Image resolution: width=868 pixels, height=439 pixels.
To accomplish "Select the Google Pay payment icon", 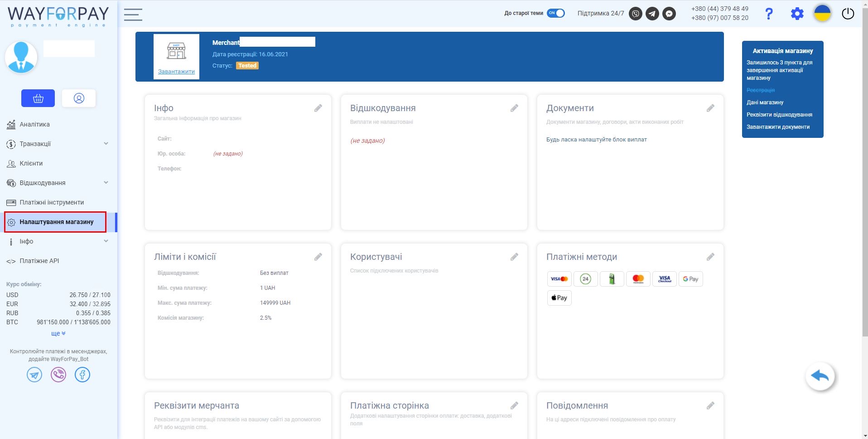I will pyautogui.click(x=690, y=279).
